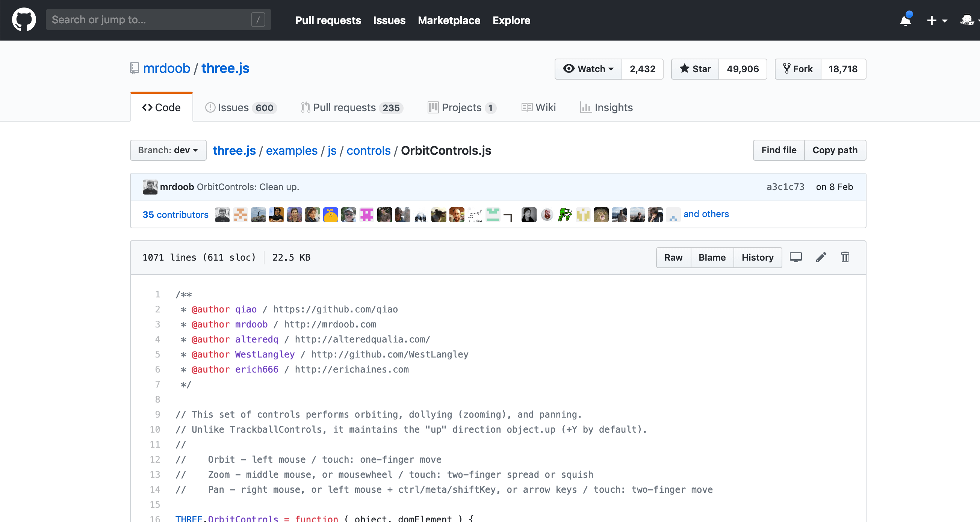The height and width of the screenshot is (522, 980).
Task: Click the Blame button
Action: pos(712,257)
